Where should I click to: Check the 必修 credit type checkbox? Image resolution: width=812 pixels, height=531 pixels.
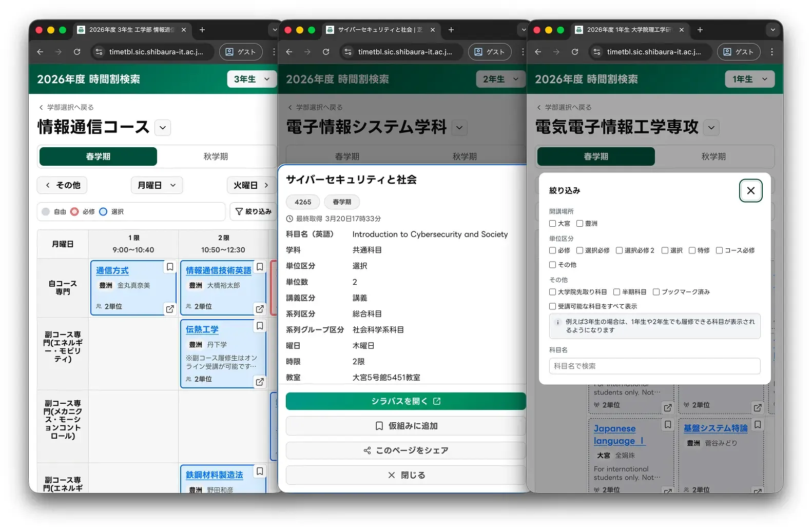(x=553, y=250)
